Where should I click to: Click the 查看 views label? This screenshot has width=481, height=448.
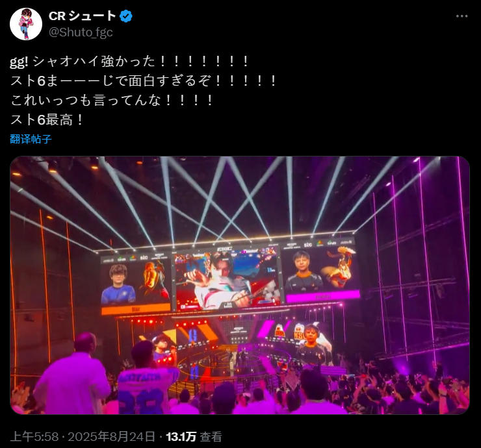point(211,437)
